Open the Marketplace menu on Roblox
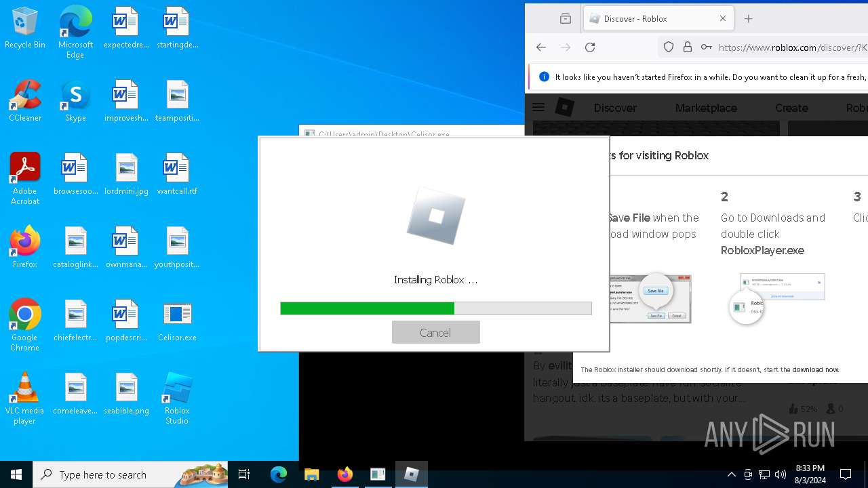This screenshot has width=868, height=488. coord(706,108)
